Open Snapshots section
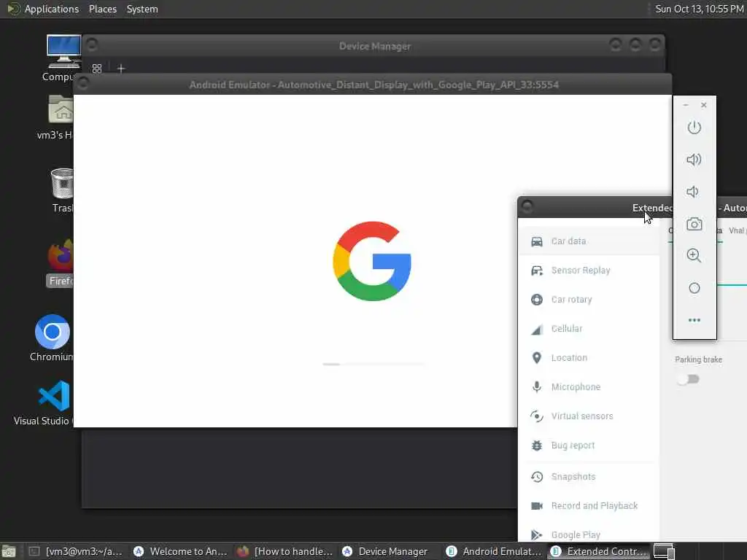This screenshot has width=747, height=560. coord(589,477)
